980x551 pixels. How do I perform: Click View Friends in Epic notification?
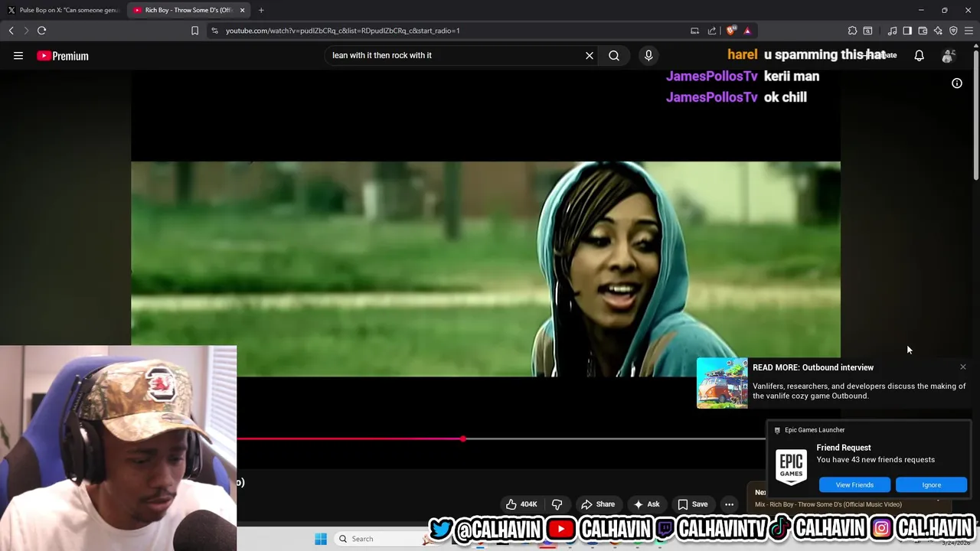854,484
